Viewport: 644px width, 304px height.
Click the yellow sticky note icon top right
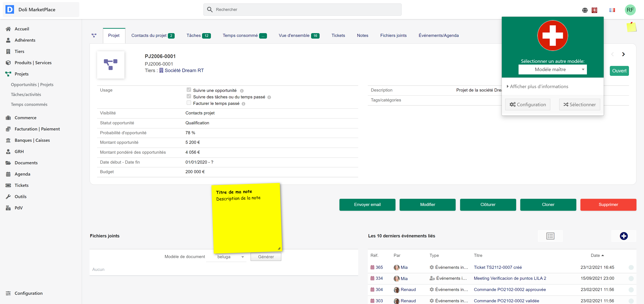(x=631, y=27)
